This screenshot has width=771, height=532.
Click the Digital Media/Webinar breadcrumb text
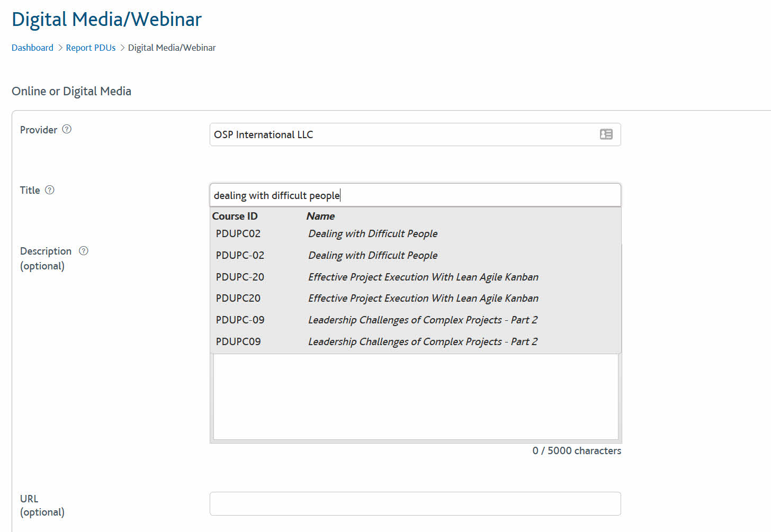(x=172, y=48)
